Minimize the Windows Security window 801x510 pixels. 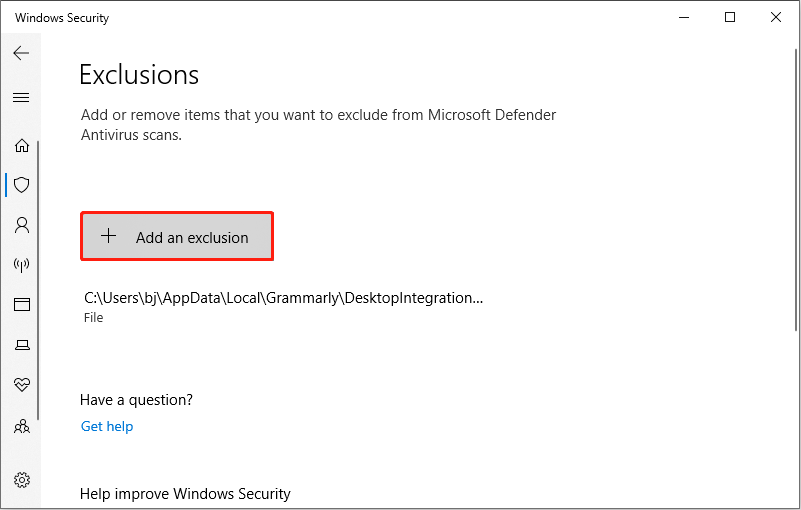[x=684, y=17]
